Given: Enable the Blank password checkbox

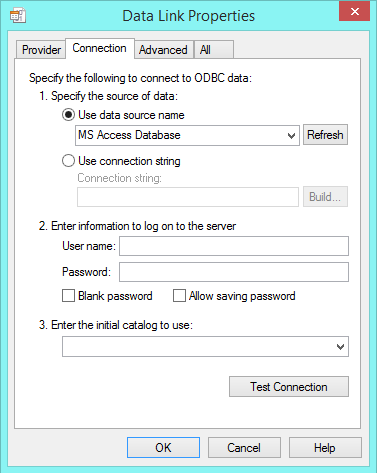Looking at the screenshot, I should tap(68, 296).
